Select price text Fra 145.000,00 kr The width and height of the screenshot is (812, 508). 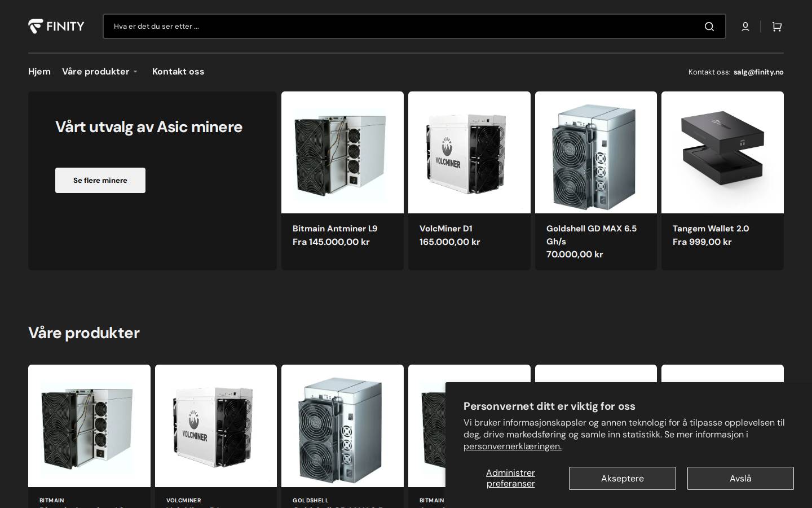[x=331, y=242]
